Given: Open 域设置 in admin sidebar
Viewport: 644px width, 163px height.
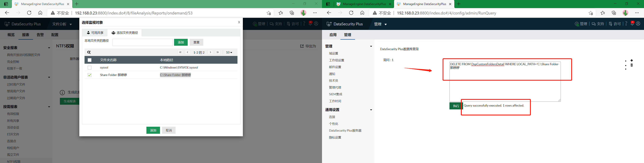Looking at the screenshot, I should (x=334, y=53).
